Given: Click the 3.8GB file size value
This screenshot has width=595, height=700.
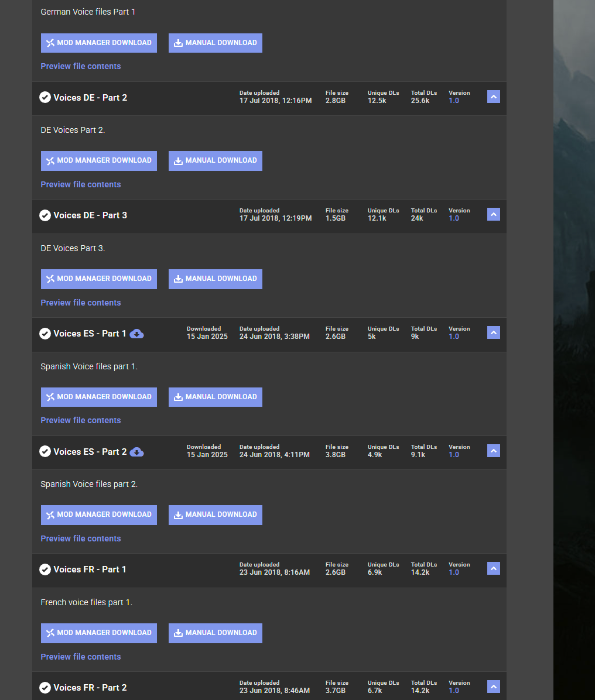Looking at the screenshot, I should pos(336,455).
